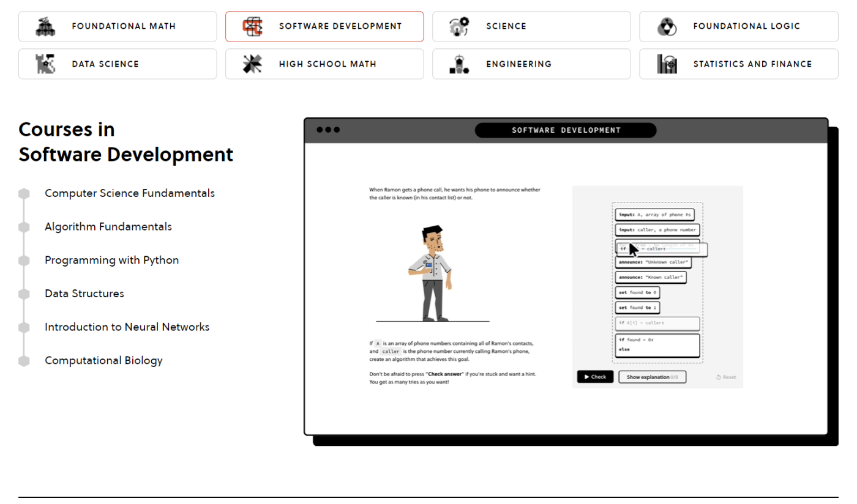Viewport: 857px width, 504px height.
Task: Open the Data Structures course
Action: [x=84, y=294]
